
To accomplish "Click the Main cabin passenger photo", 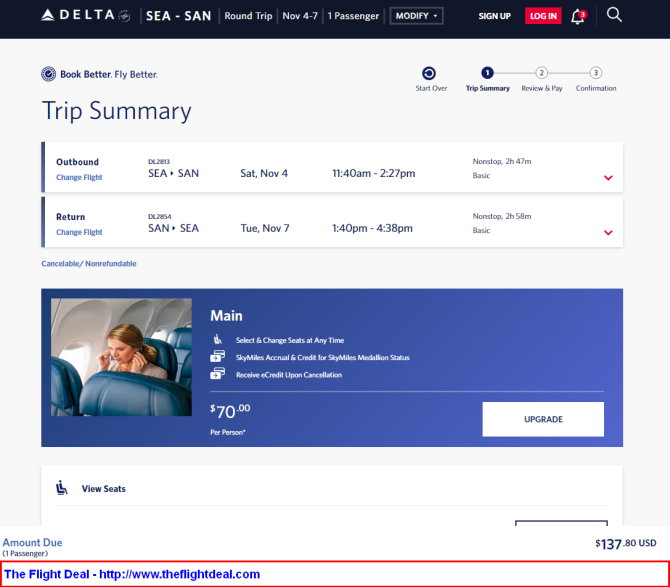I will 121,357.
